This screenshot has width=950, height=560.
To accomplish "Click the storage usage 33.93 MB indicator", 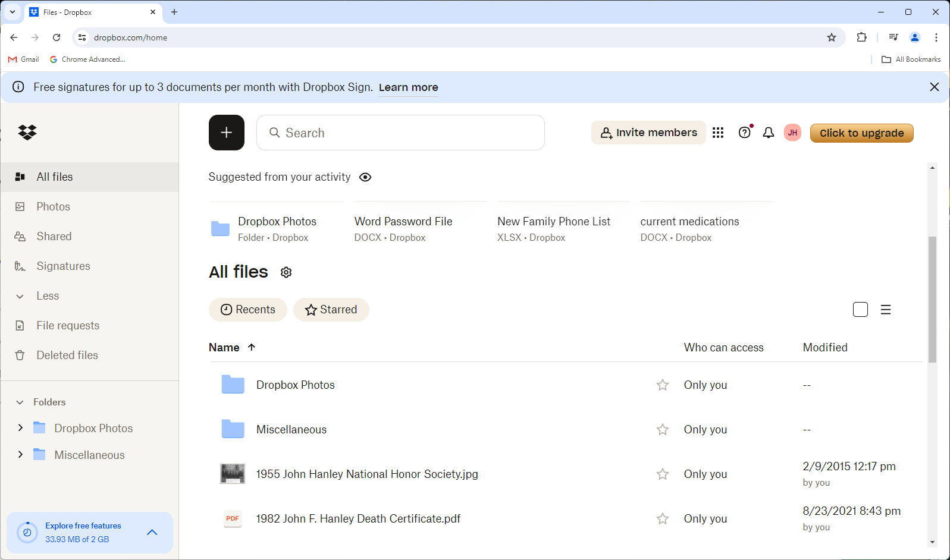I will 77,539.
